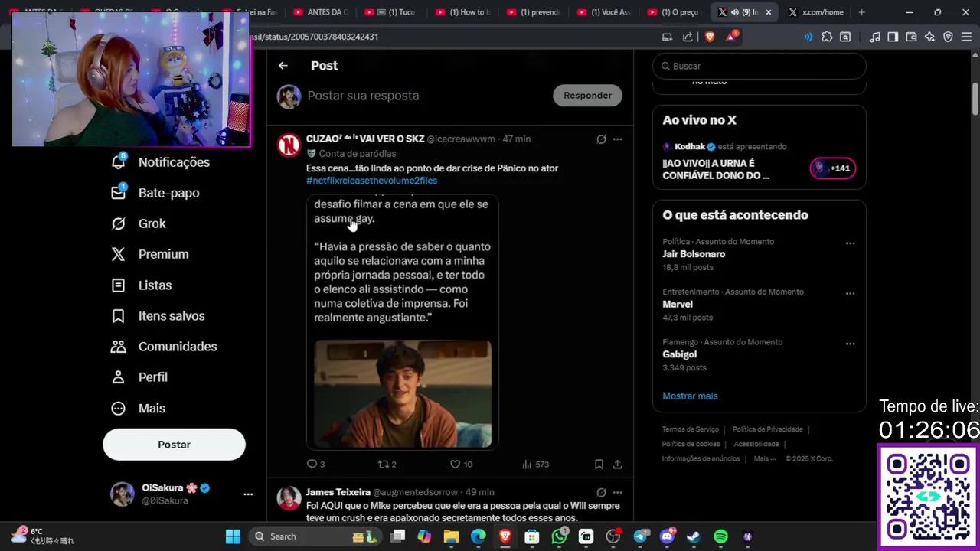Click the Brave Shields lion icon
The height and width of the screenshot is (551, 980).
point(709,37)
